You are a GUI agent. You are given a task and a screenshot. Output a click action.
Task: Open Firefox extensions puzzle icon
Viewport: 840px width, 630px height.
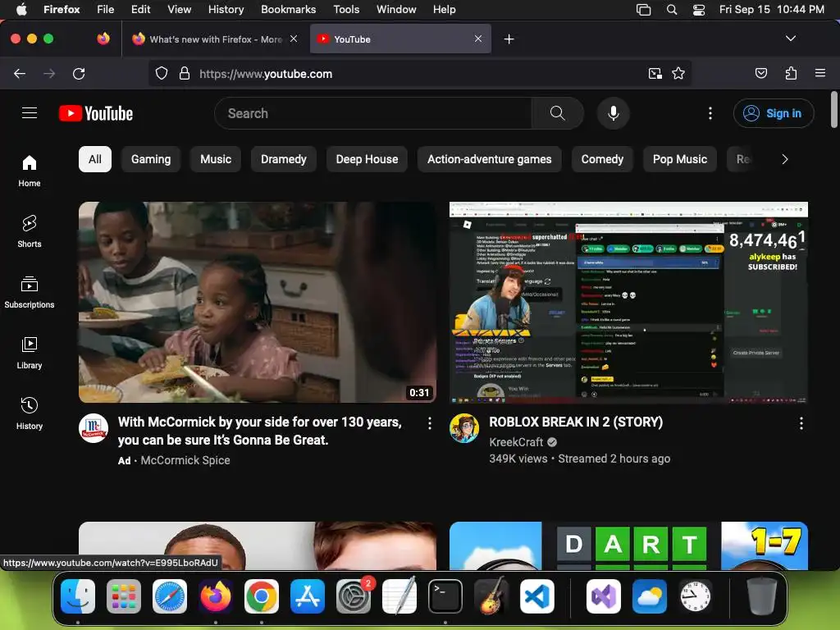(x=791, y=73)
